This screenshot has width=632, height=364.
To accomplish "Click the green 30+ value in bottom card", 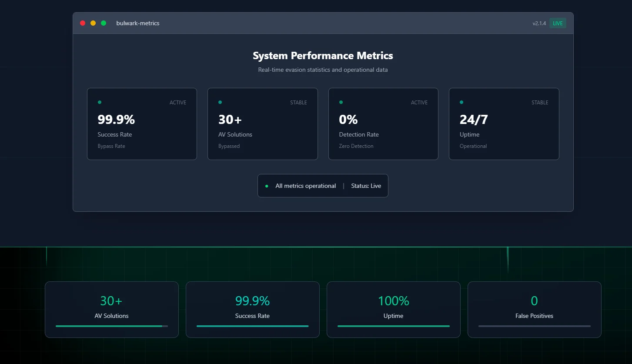I will point(111,301).
